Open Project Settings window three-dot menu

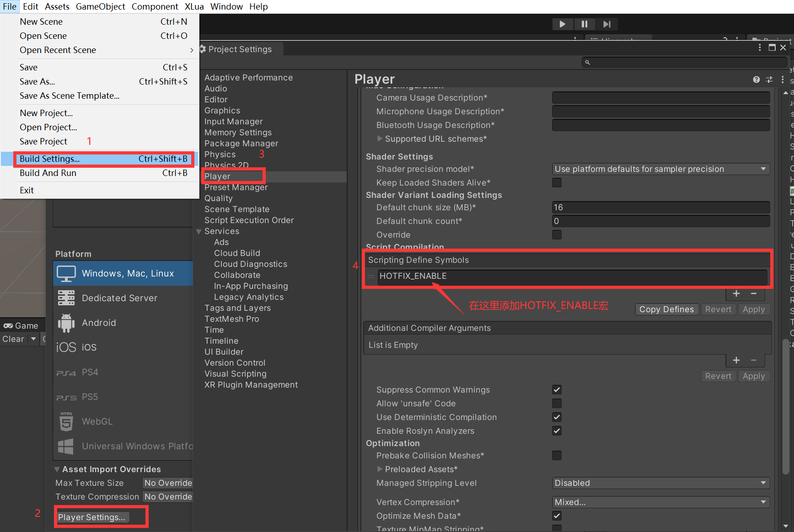(x=760, y=48)
